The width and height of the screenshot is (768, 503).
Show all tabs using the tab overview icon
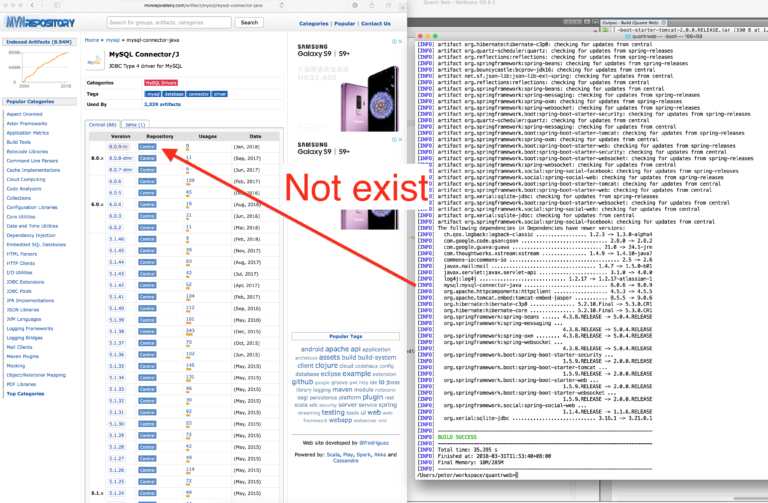click(x=388, y=5)
